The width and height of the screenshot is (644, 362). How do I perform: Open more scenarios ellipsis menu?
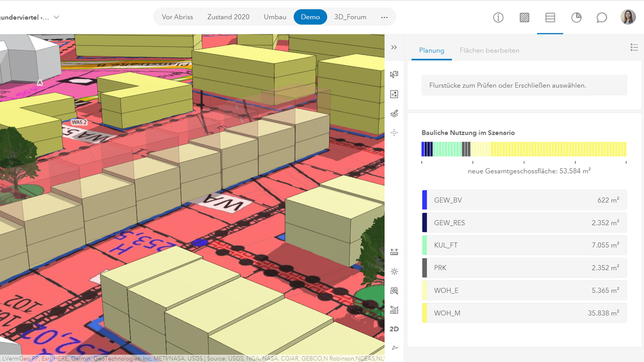tap(384, 17)
